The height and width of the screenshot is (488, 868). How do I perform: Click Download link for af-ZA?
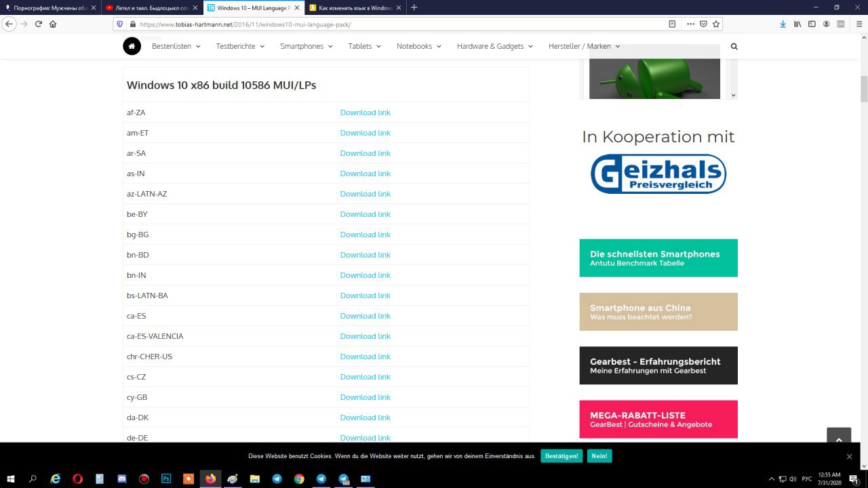point(365,113)
